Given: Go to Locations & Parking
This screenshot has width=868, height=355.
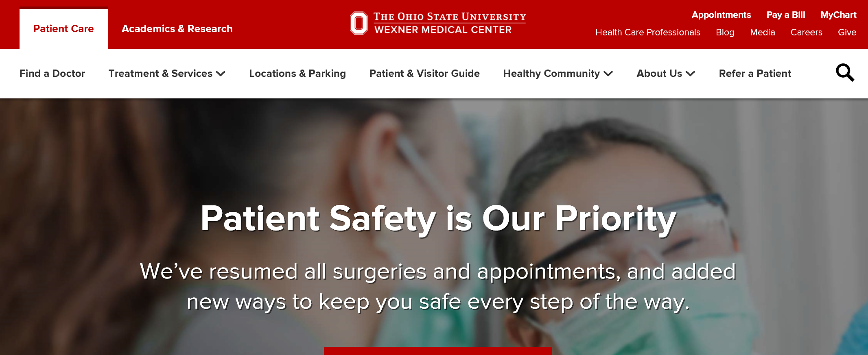Looking at the screenshot, I should pos(297,74).
